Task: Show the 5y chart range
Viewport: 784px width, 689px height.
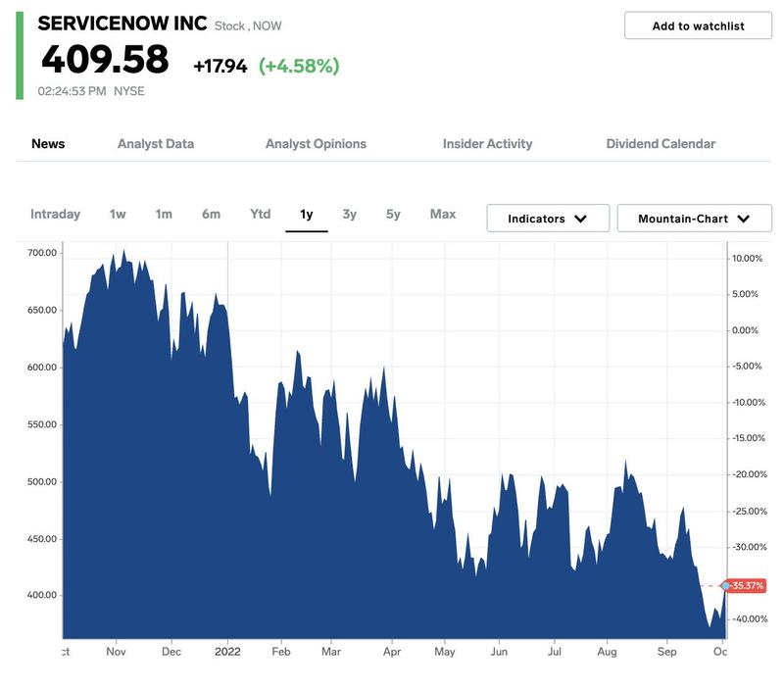Action: point(393,214)
